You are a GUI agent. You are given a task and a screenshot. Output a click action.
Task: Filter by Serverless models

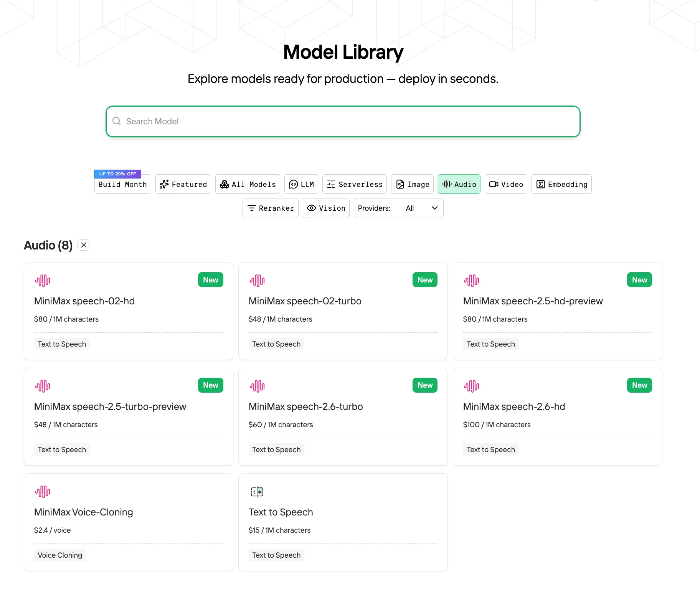click(354, 184)
